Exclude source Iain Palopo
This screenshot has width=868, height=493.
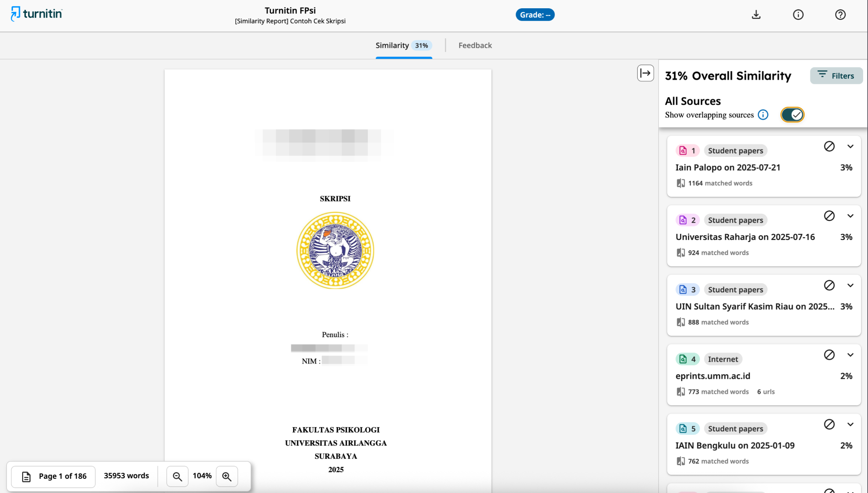[x=829, y=146]
